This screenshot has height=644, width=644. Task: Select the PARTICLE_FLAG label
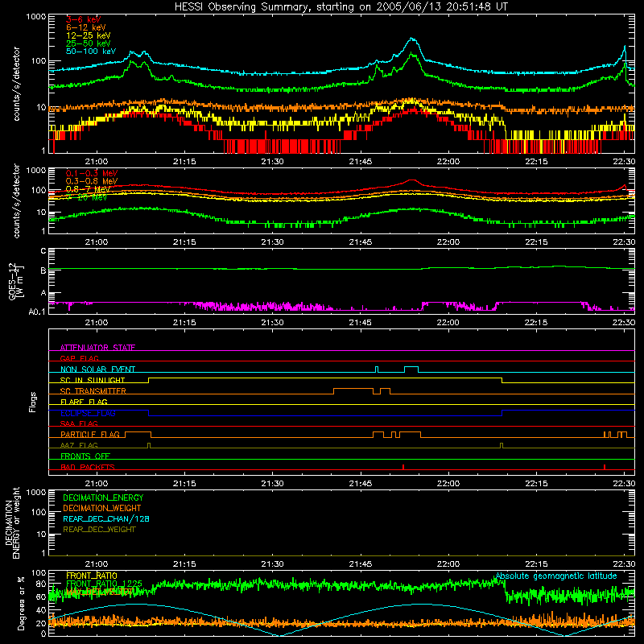89,435
